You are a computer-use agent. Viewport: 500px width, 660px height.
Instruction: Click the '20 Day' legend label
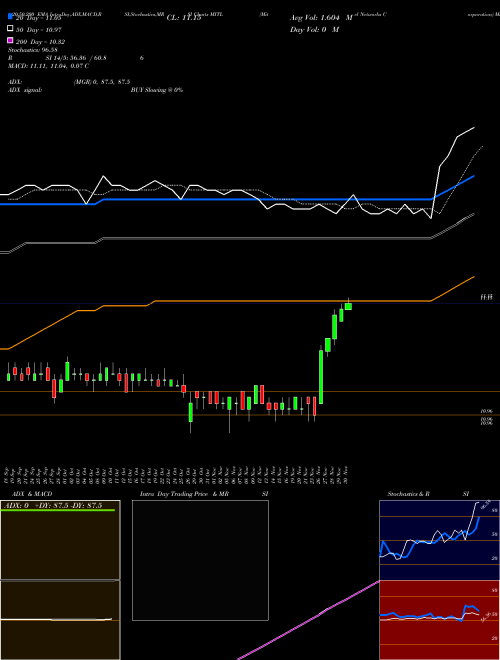(39, 18)
